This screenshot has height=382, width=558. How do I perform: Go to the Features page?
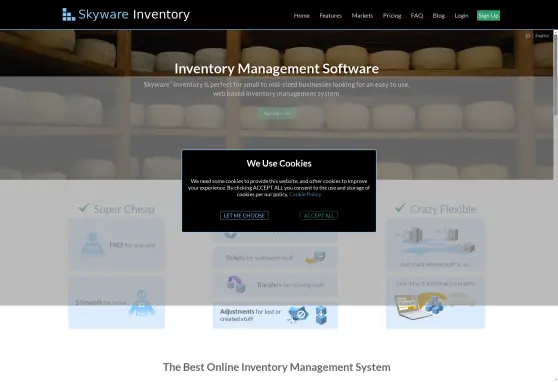pyautogui.click(x=330, y=16)
